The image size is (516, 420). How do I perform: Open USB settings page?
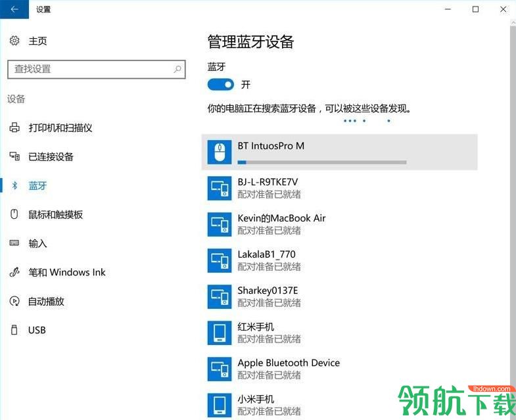37,330
